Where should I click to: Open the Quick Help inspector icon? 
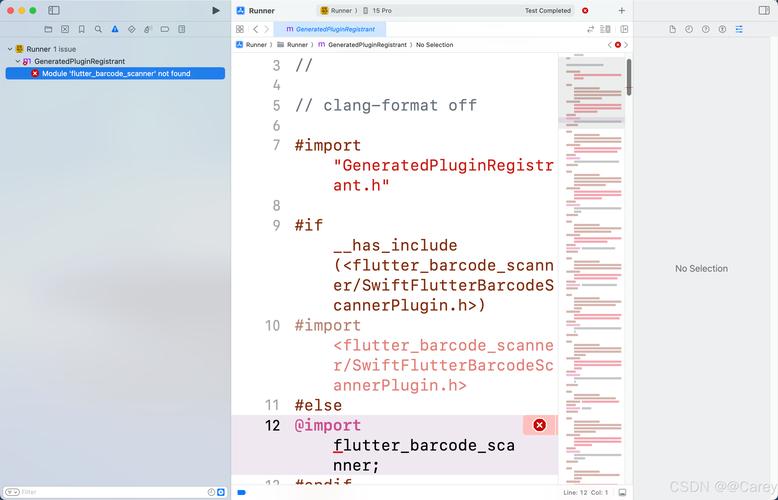[x=705, y=30]
